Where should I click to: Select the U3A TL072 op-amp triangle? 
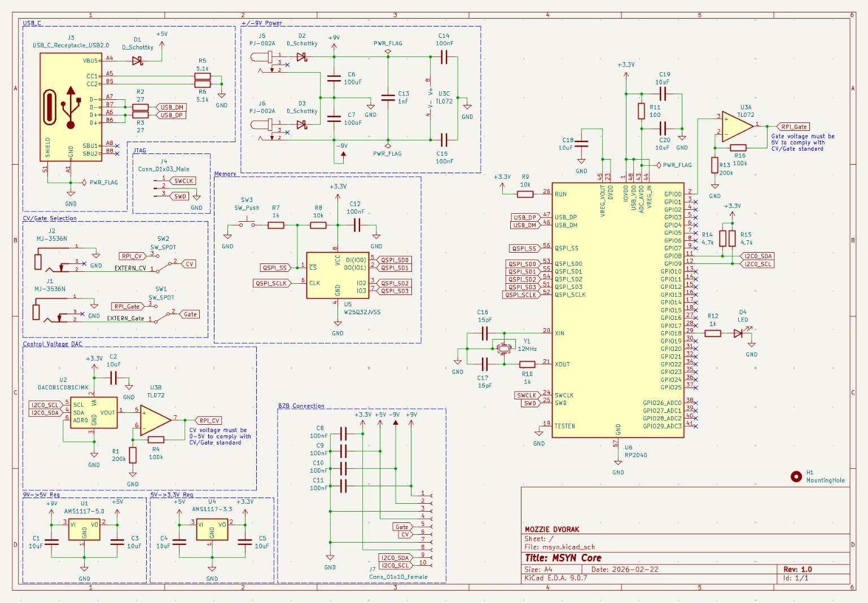738,126
